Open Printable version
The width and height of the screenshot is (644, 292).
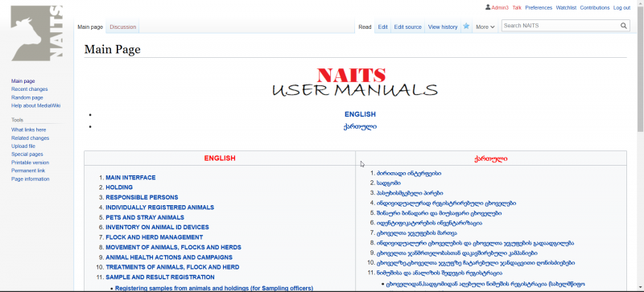pos(30,162)
